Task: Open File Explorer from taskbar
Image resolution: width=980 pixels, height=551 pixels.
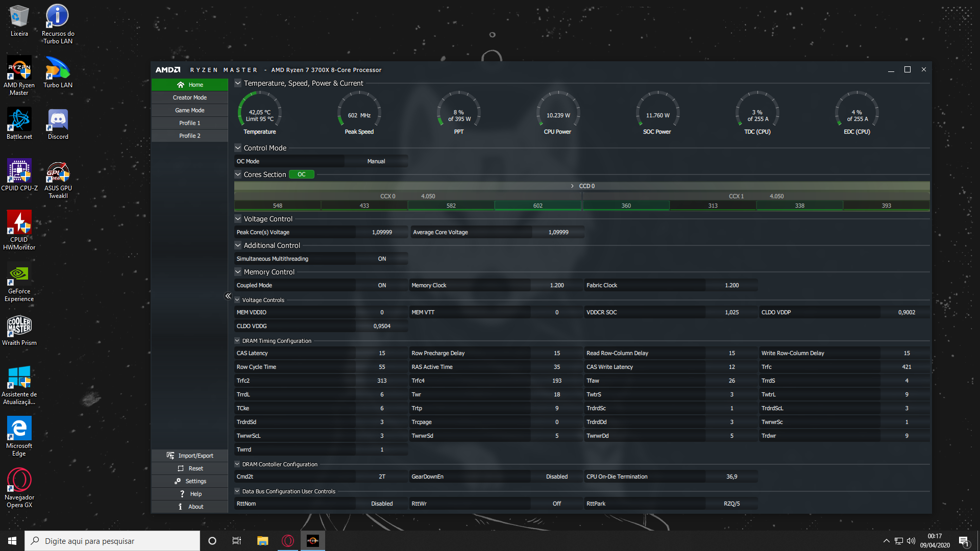Action: pyautogui.click(x=262, y=541)
